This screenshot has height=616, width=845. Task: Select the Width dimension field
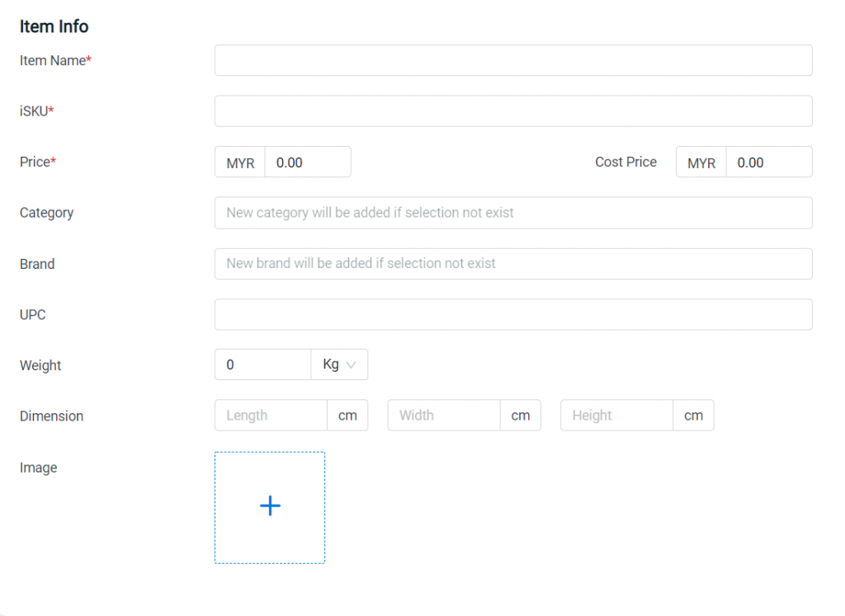(443, 415)
